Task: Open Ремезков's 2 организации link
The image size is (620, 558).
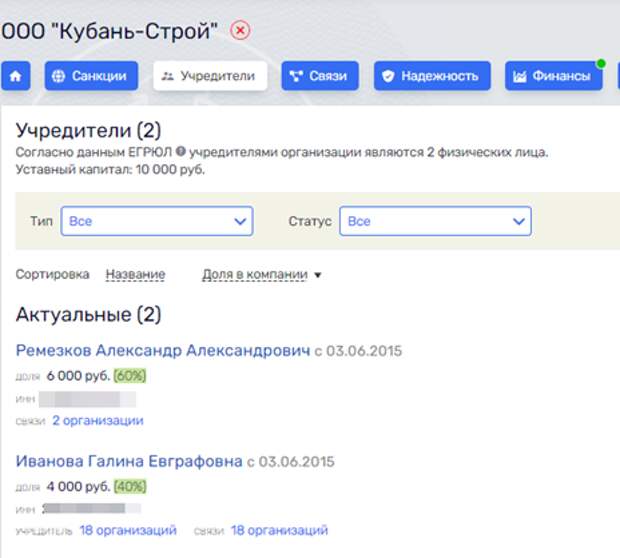Action: coord(98,420)
